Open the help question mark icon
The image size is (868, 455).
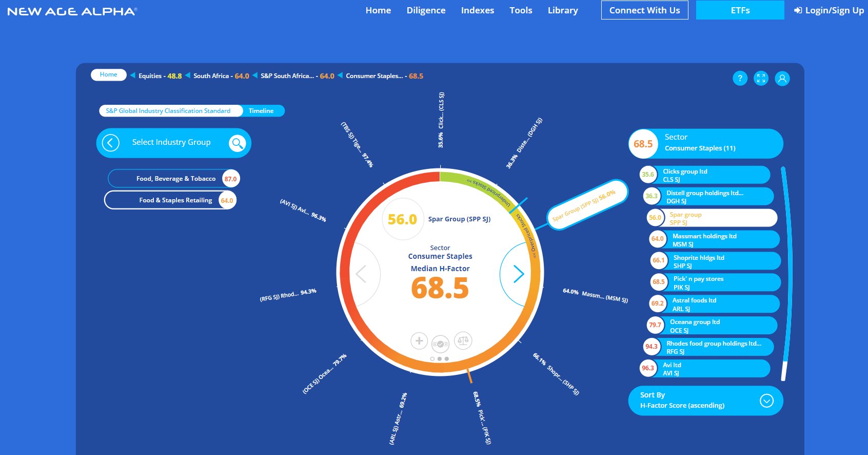point(740,79)
